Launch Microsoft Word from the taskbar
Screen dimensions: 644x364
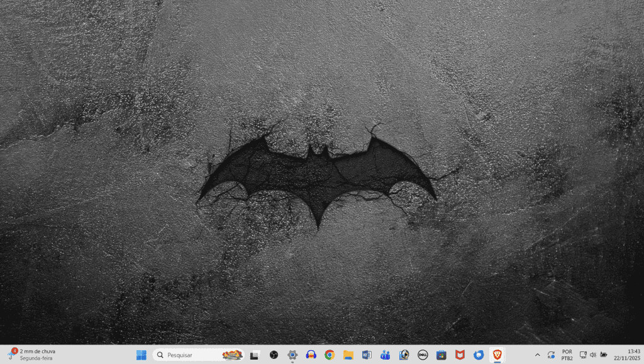[367, 355]
